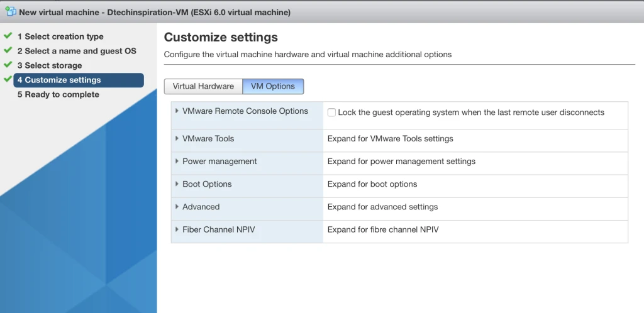
Task: Click the virtual machine icon in title bar
Action: point(11,11)
